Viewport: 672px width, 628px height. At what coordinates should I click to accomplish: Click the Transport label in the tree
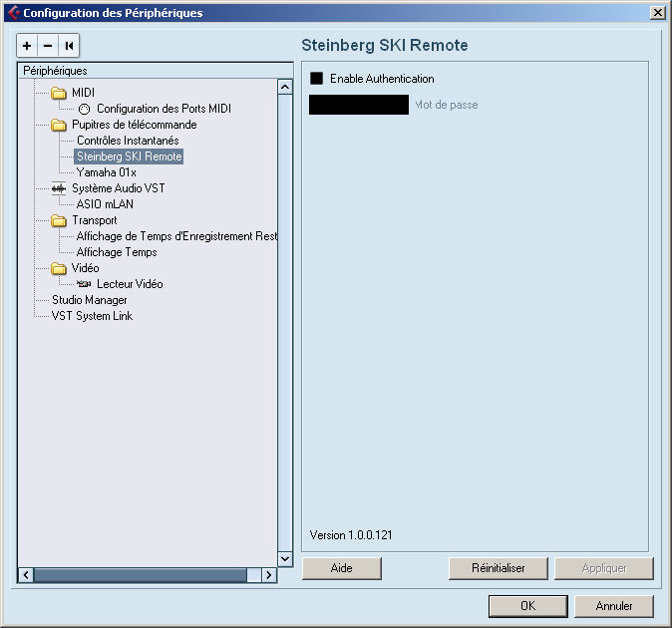click(95, 220)
